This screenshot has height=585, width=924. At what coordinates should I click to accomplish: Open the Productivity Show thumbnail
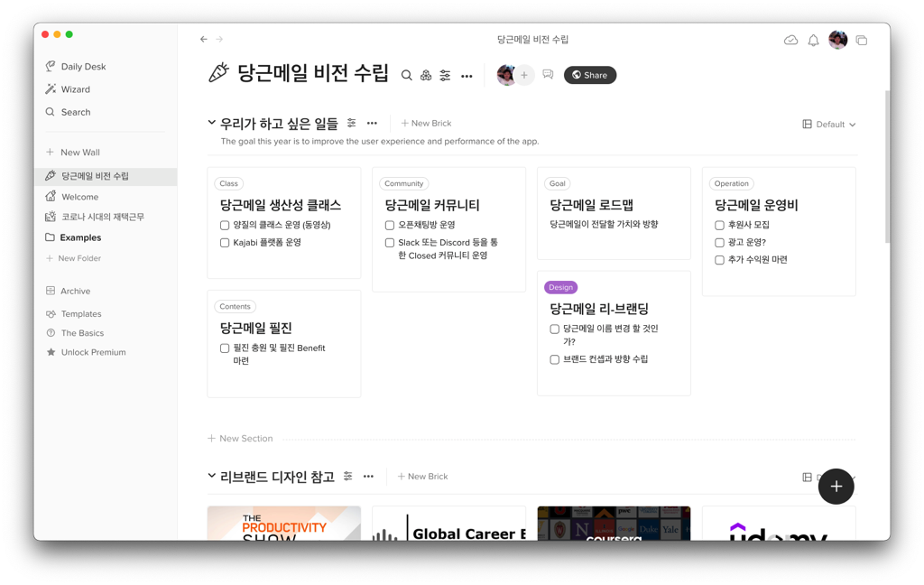[x=284, y=523]
